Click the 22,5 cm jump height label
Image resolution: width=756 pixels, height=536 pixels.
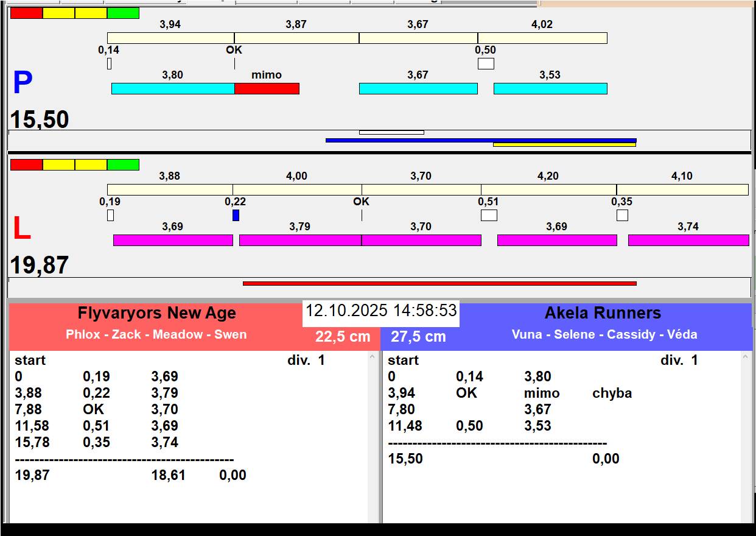343,337
